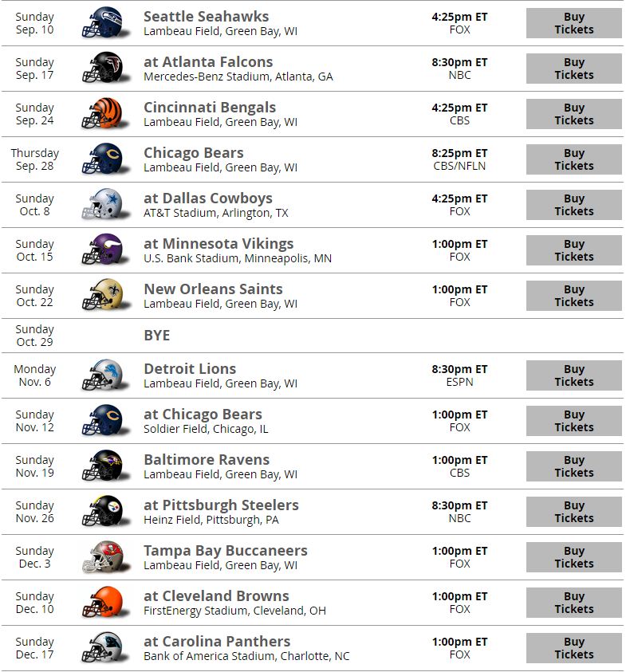Select the Detroit Lions helmet icon

point(105,375)
